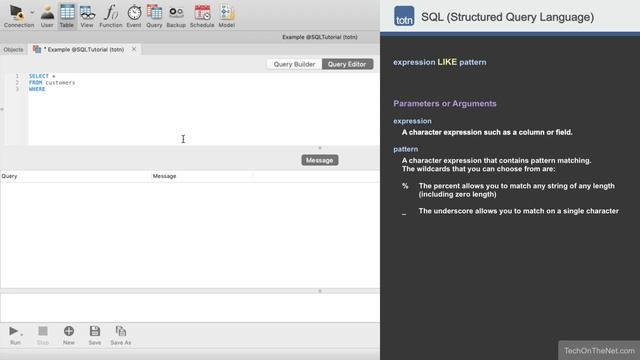Select the Example @SQLTutorial query tab
The image size is (640, 360).
(x=83, y=49)
